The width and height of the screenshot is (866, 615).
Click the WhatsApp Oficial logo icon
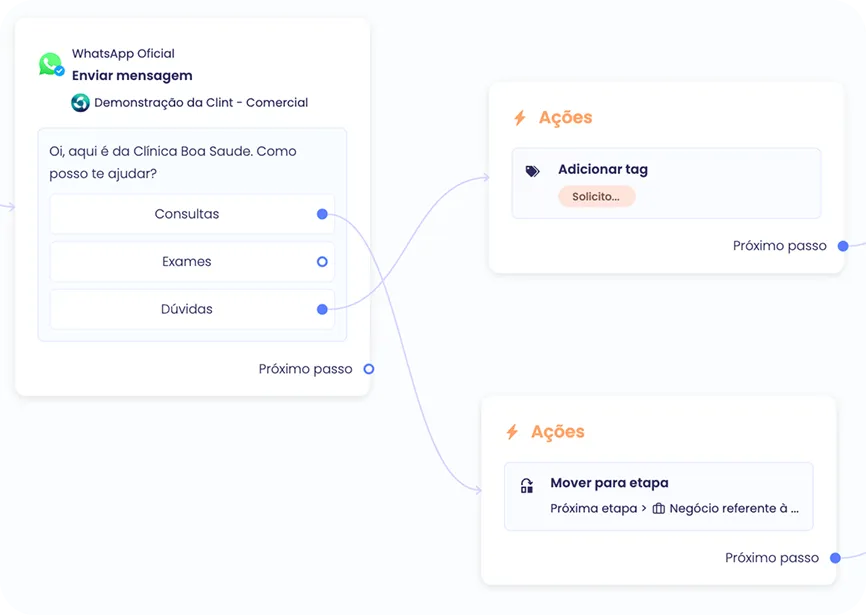[x=51, y=65]
